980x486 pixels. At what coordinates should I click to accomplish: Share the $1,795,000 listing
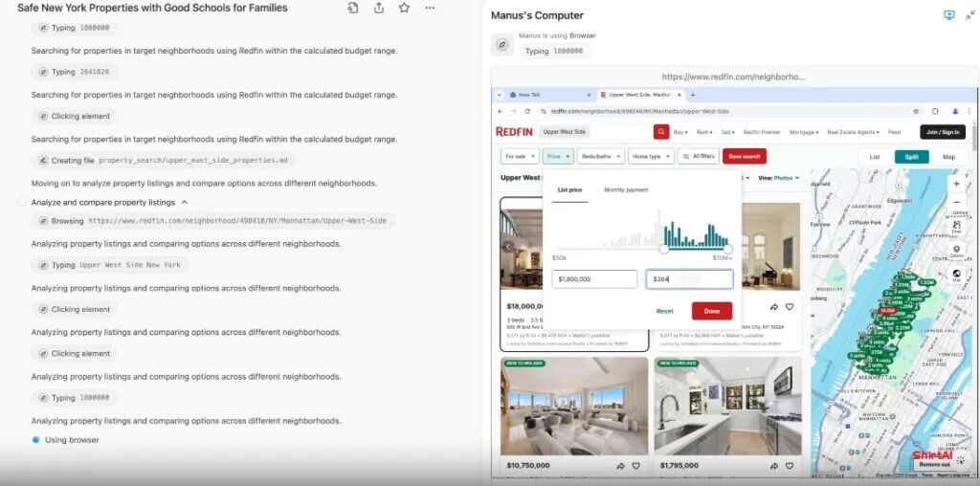(x=773, y=466)
